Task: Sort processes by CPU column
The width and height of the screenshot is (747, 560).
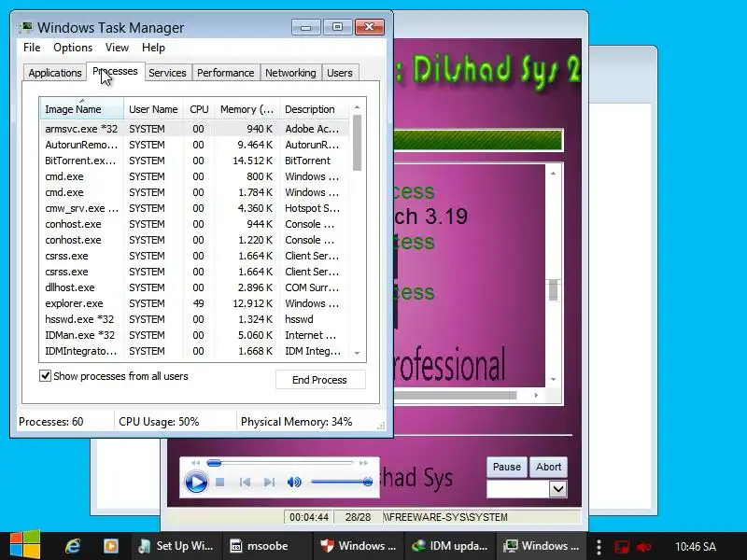Action: [199, 109]
